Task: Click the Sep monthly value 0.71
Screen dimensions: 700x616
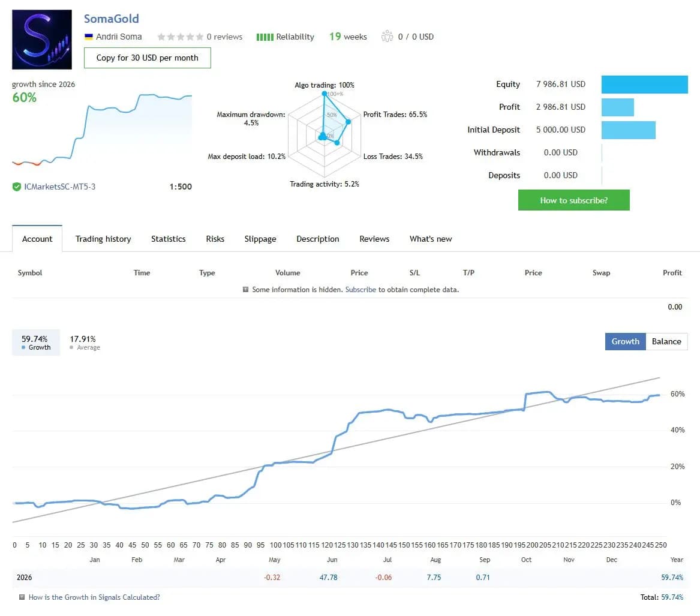Action: pos(483,577)
